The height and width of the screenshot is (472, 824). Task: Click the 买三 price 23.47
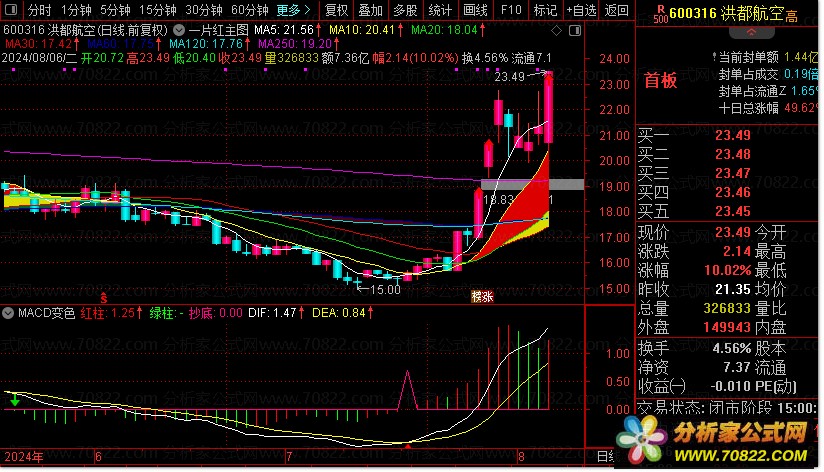click(733, 173)
